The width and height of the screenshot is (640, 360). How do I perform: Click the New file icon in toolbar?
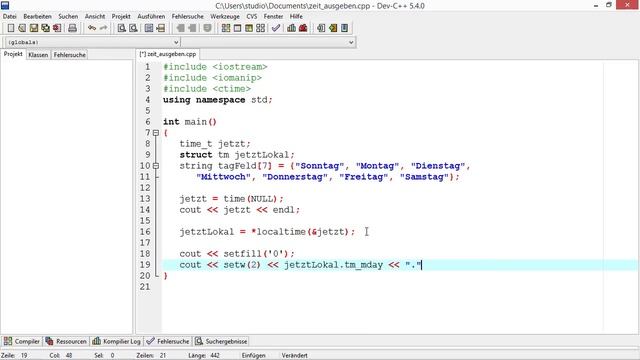[11, 28]
